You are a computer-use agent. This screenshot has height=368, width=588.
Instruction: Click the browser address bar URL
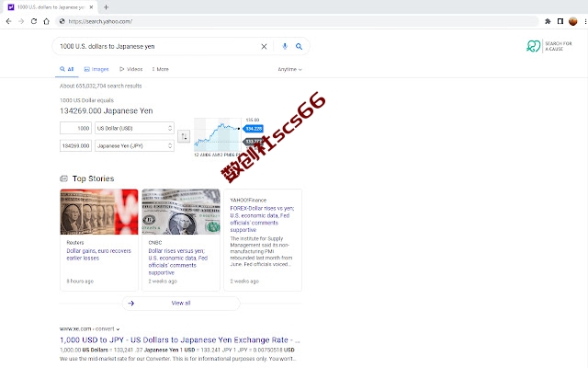pos(100,21)
